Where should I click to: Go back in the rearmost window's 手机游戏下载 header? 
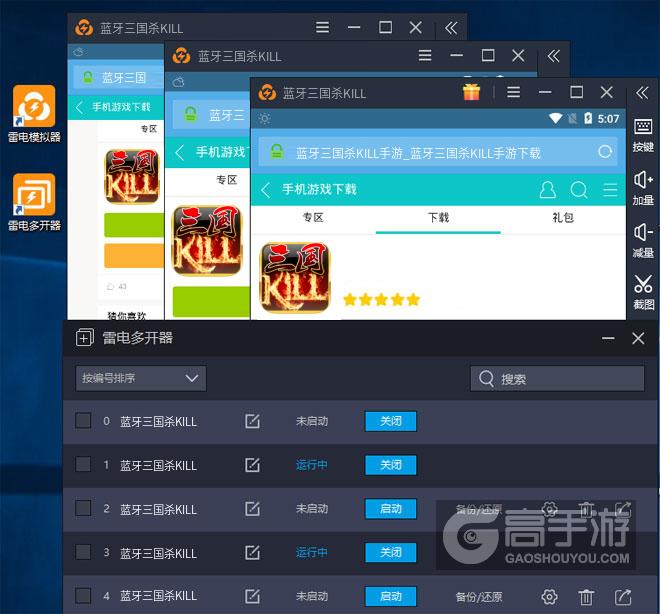pos(79,107)
